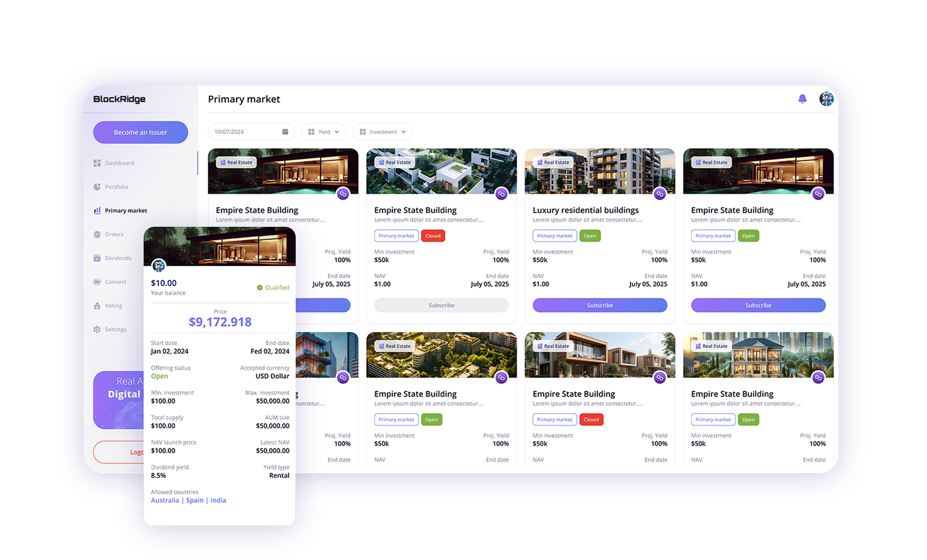Image resolution: width=927 pixels, height=560 pixels.
Task: Open Settings from the sidebar menu
Action: pyautogui.click(x=115, y=329)
